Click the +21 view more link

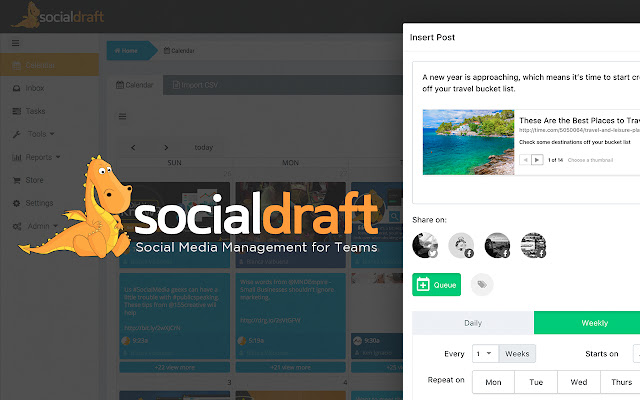pyautogui.click(x=291, y=367)
